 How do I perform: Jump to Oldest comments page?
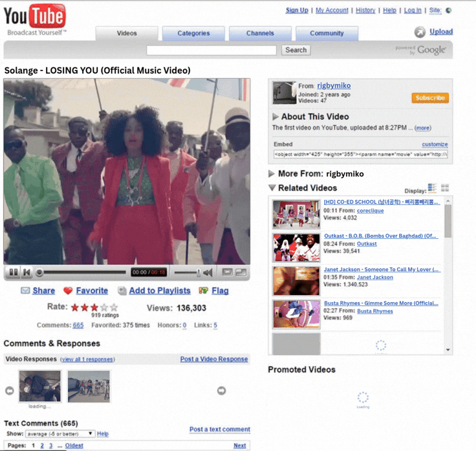click(x=74, y=446)
